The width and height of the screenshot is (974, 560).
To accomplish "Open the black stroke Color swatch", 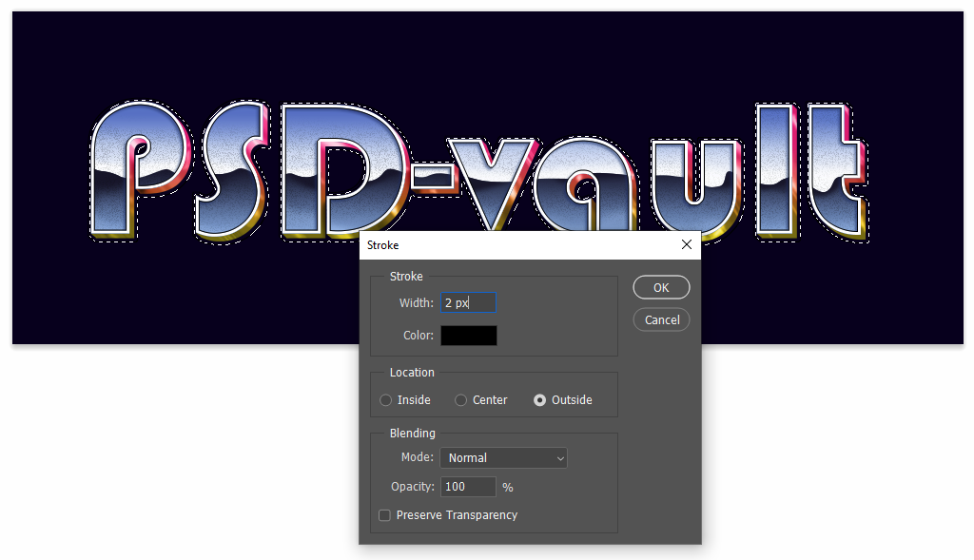I will tap(468, 336).
